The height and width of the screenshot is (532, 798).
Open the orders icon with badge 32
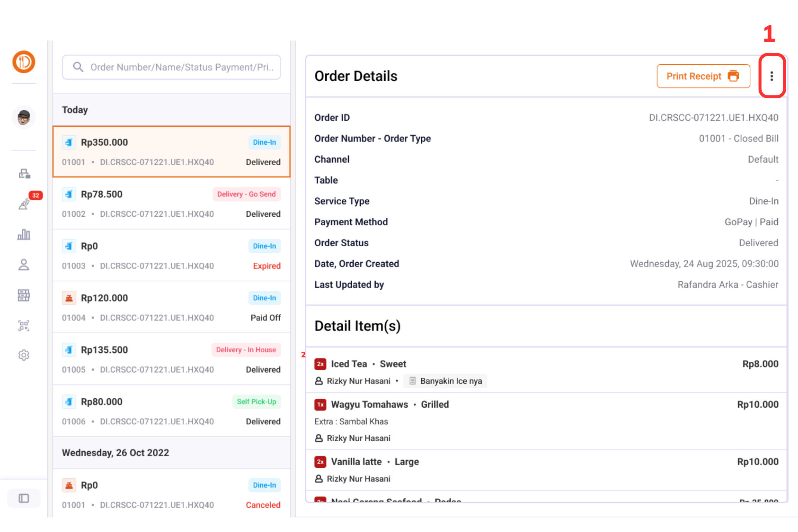(x=25, y=203)
